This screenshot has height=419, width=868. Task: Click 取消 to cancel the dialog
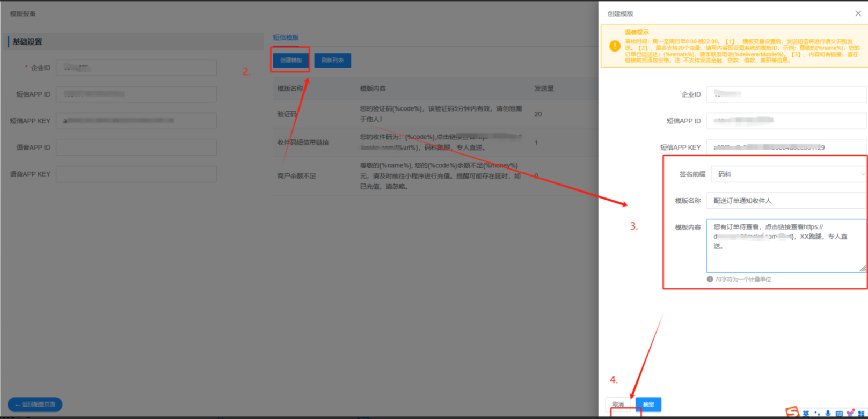(x=618, y=405)
